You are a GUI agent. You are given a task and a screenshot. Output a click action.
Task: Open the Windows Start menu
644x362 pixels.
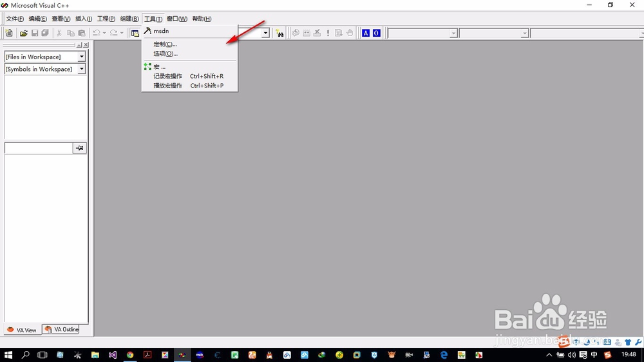[x=8, y=355]
